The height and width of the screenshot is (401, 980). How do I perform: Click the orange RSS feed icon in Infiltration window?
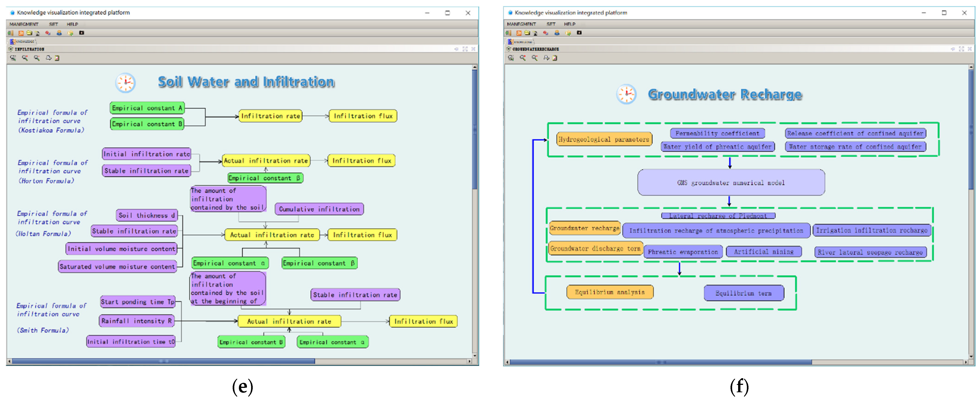pos(21,33)
